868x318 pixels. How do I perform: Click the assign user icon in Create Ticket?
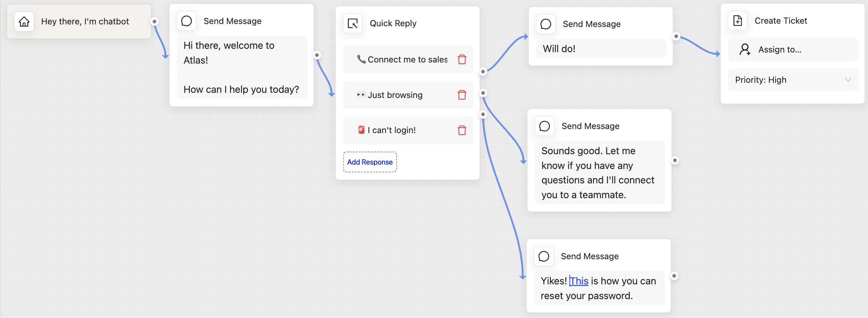click(x=745, y=49)
